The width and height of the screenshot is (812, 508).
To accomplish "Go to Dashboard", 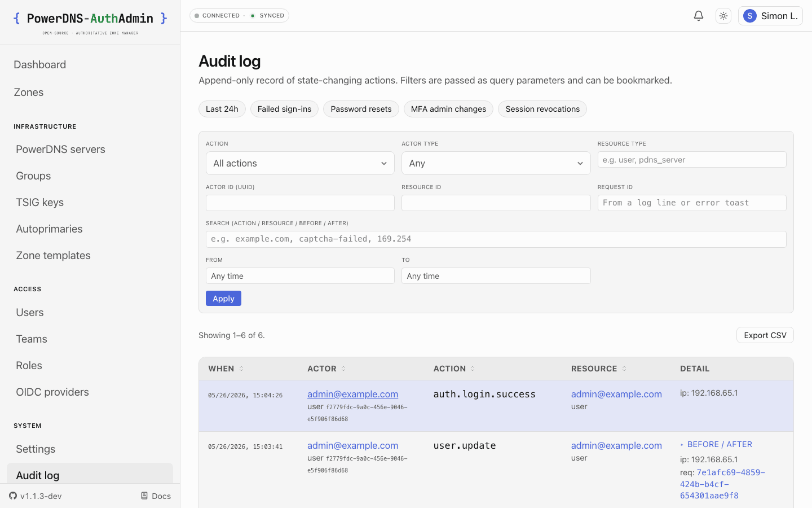I will coord(40,64).
